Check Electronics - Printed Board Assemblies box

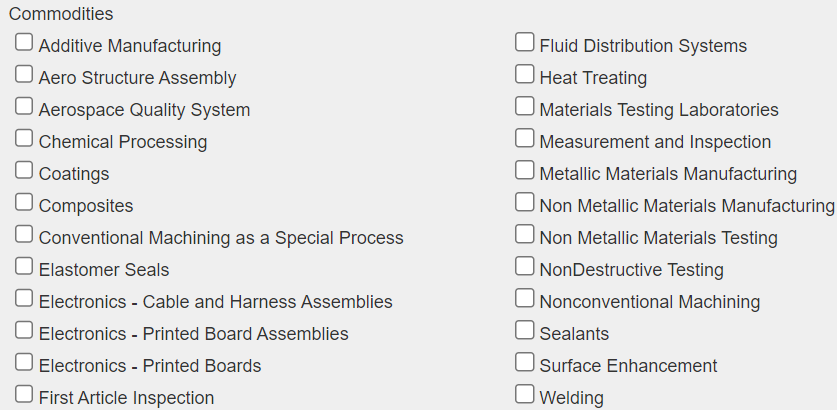click(24, 331)
